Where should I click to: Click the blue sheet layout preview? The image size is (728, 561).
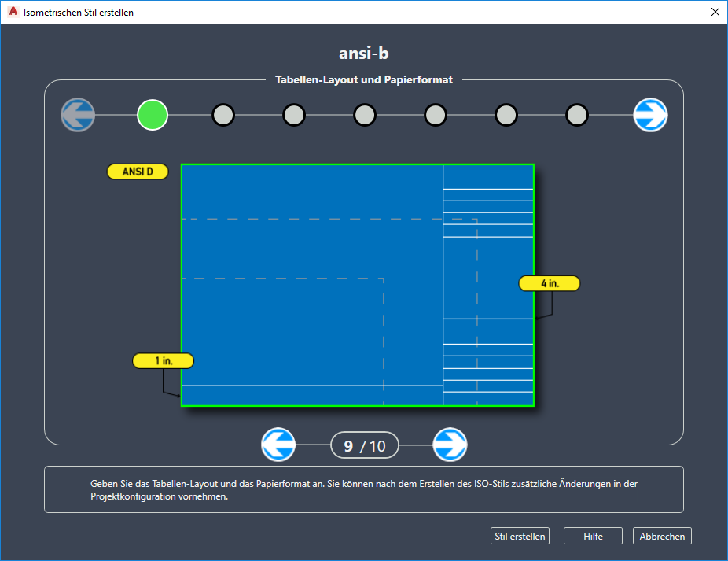coord(358,285)
